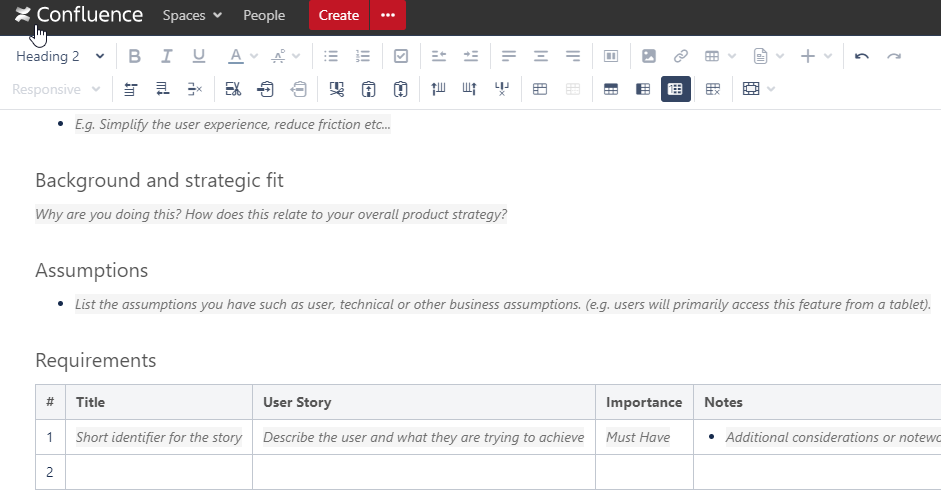Viewport: 941px width, 493px height.
Task: Insert a bullet list
Action: 331,56
